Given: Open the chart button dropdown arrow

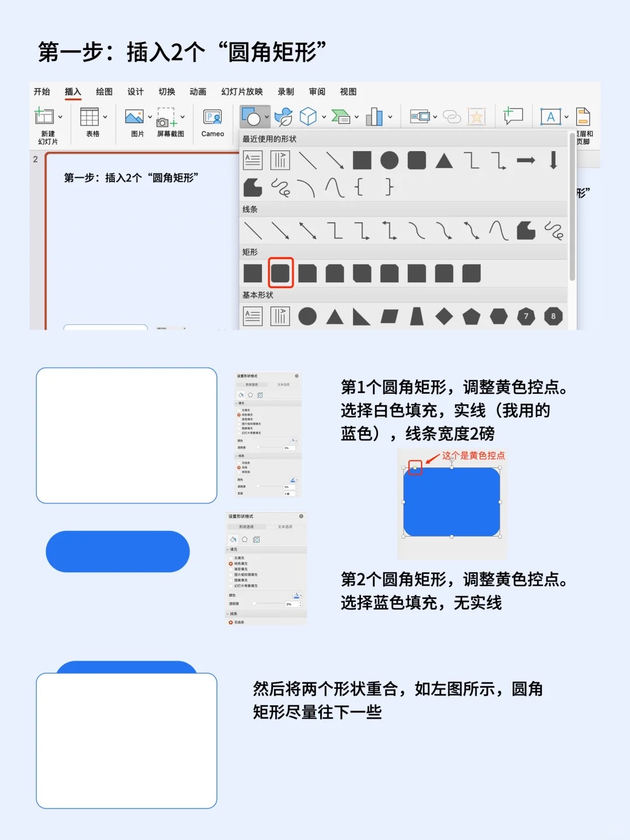Looking at the screenshot, I should [390, 117].
